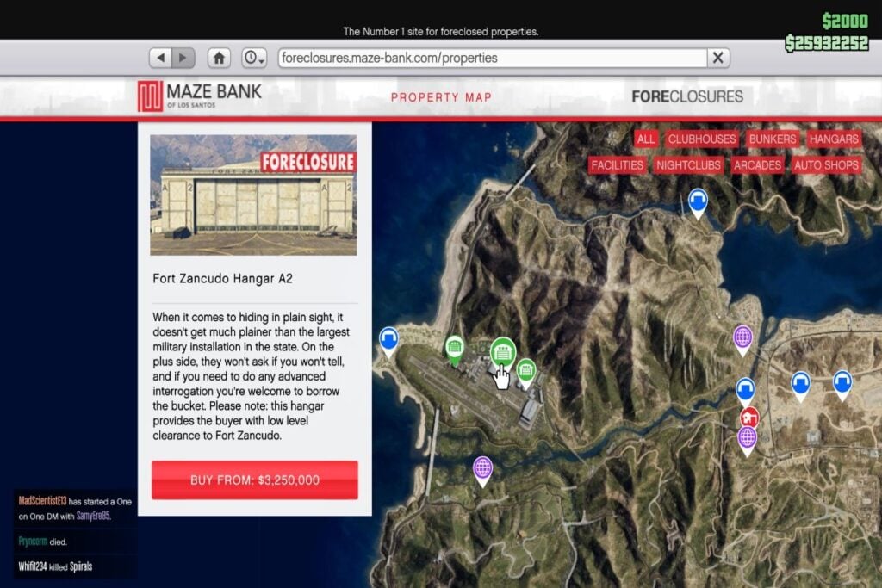
Task: Select the Hangars filter
Action: (834, 139)
